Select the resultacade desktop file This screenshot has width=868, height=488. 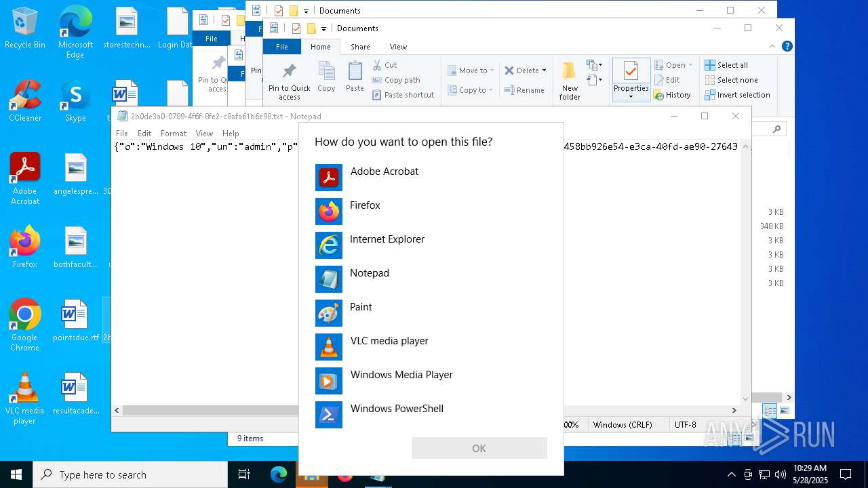pos(75,394)
